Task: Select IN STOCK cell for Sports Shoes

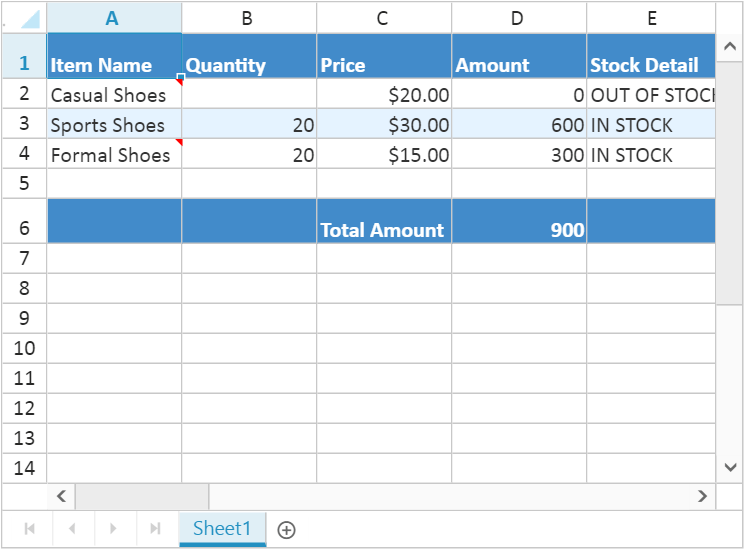Action: 651,124
